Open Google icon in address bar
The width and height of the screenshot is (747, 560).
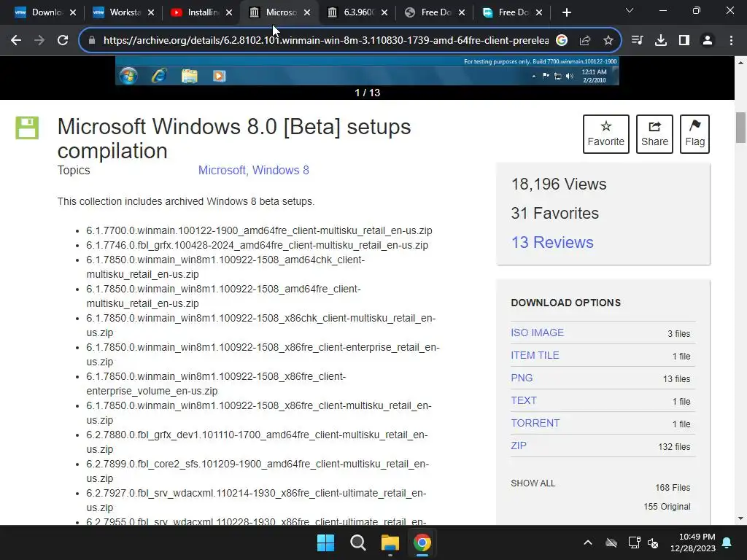pos(562,41)
